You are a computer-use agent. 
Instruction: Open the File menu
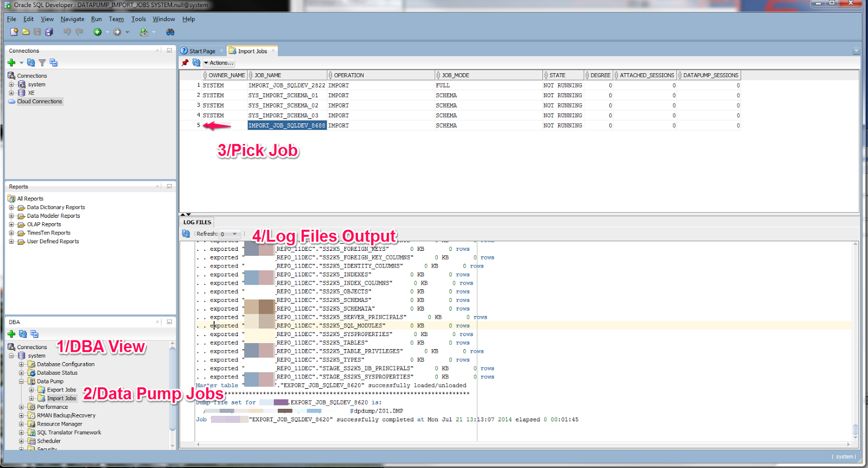11,19
